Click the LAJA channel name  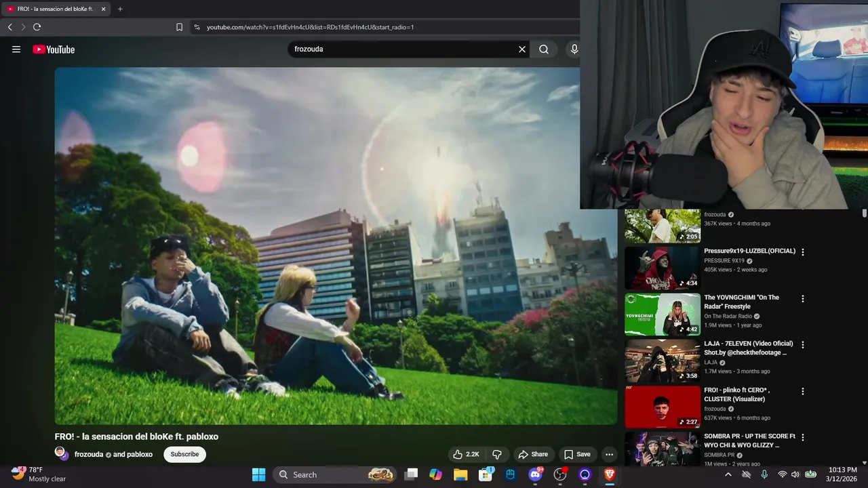point(710,363)
